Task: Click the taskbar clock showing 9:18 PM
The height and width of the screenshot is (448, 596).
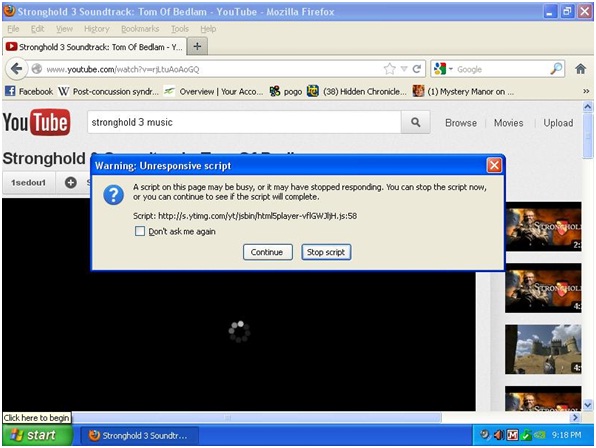Action: [x=566, y=435]
